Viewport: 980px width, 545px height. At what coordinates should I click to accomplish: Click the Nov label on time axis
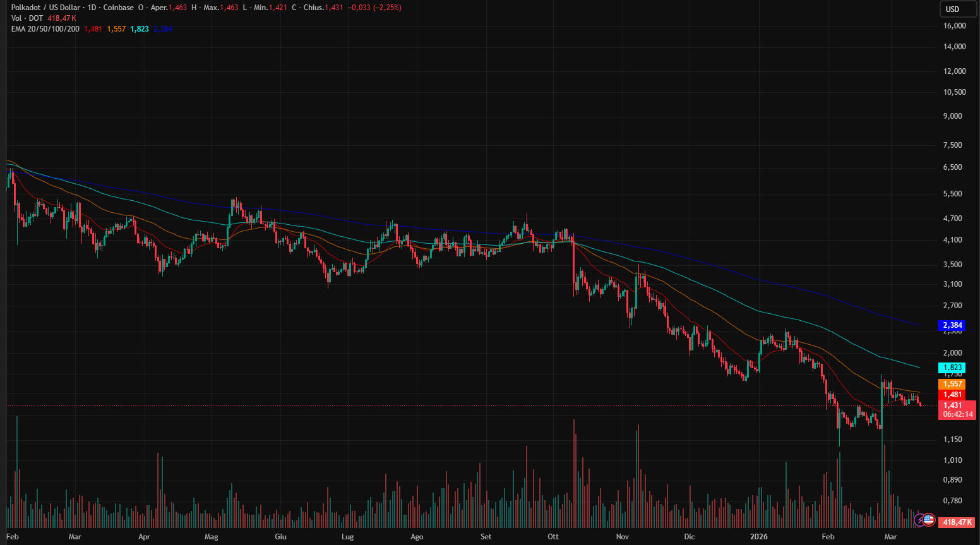(623, 537)
